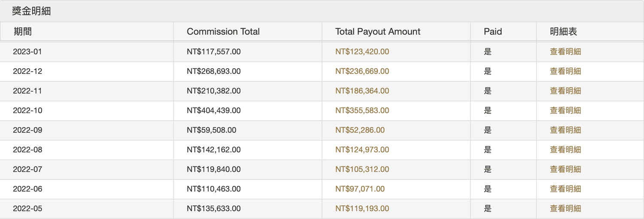Image resolution: width=644 pixels, height=219 pixels.
Task: Click payout amount NT$123,420.00
Action: point(362,52)
